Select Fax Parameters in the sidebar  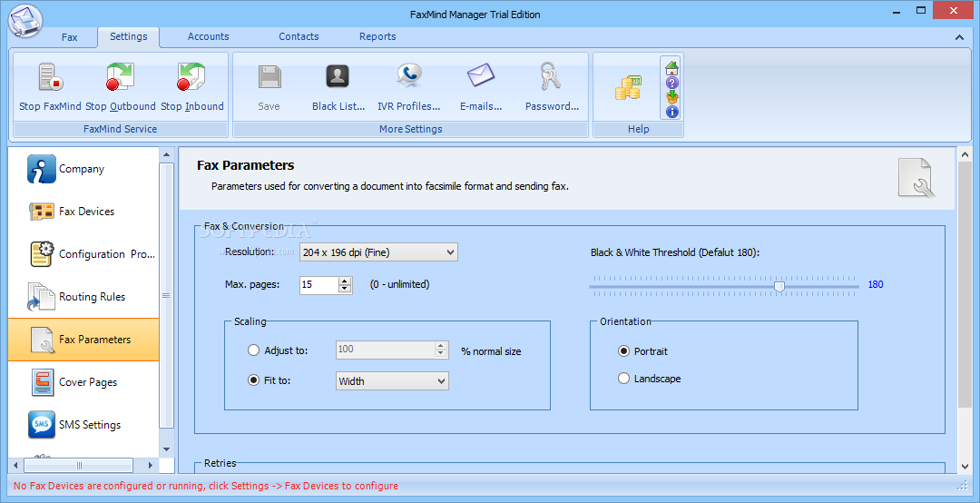pyautogui.click(x=83, y=339)
